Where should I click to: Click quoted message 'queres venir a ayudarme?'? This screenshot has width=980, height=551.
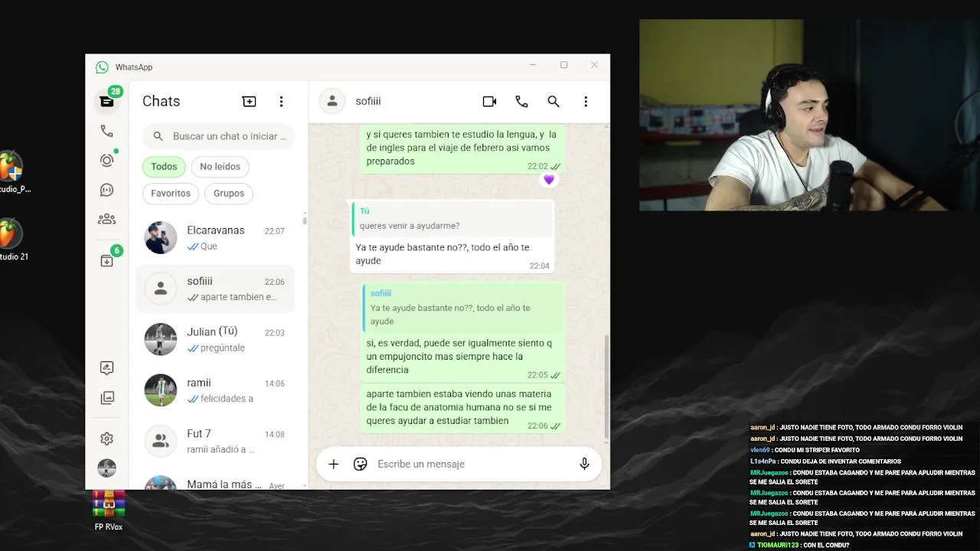tap(452, 219)
